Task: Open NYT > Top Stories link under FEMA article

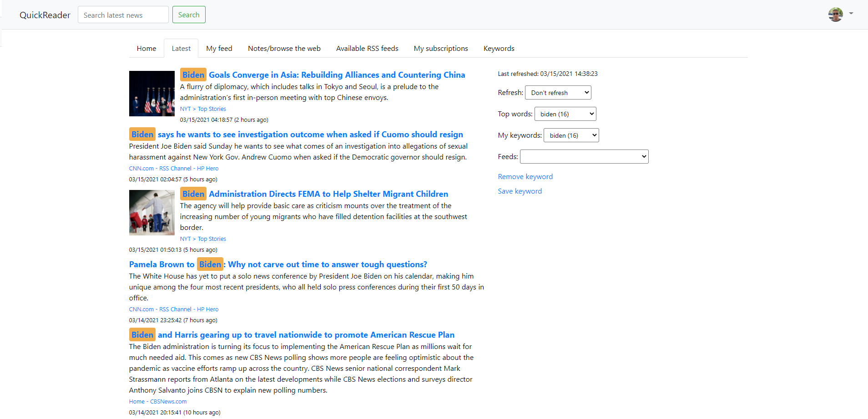Action: [x=203, y=239]
